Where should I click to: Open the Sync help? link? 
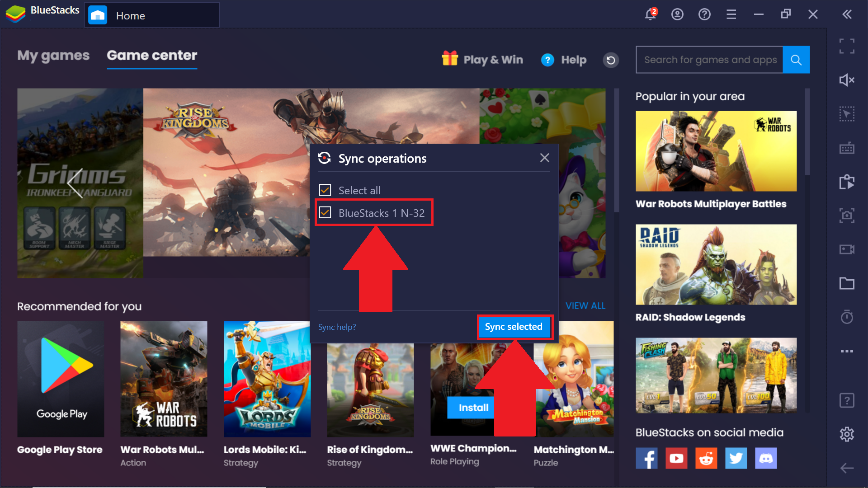pyautogui.click(x=337, y=327)
